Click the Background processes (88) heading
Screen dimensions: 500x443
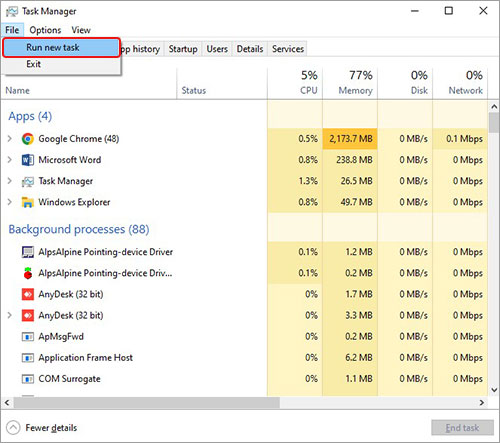[x=79, y=229]
